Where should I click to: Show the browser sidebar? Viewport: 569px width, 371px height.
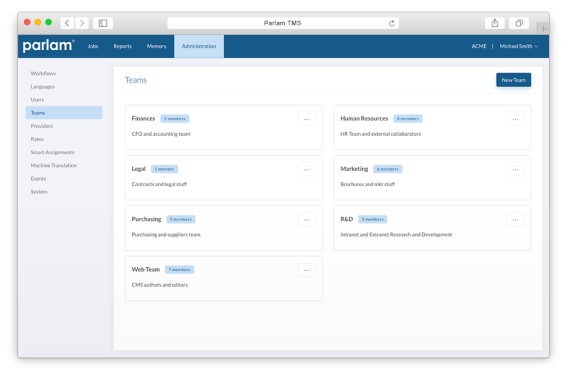point(103,23)
